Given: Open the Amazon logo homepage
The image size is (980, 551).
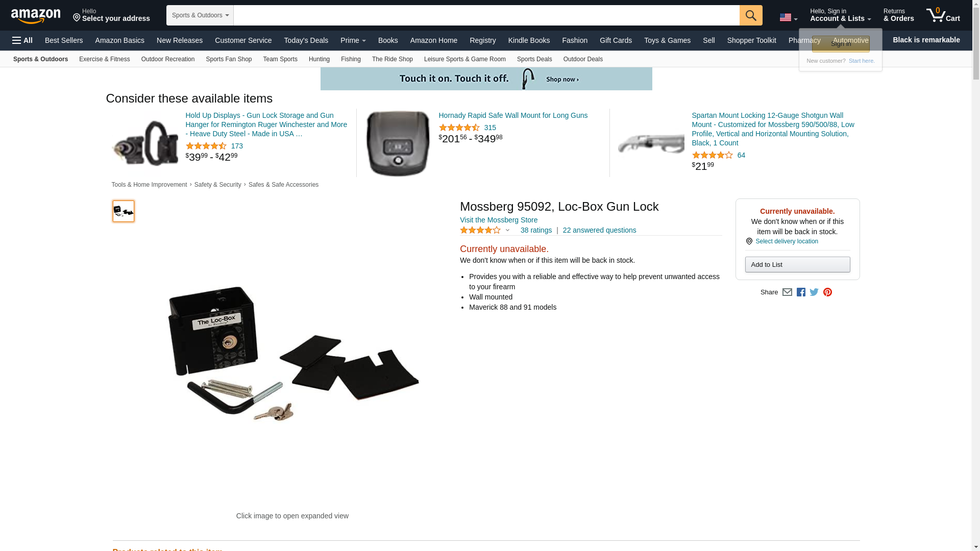Looking at the screenshot, I should tap(36, 16).
